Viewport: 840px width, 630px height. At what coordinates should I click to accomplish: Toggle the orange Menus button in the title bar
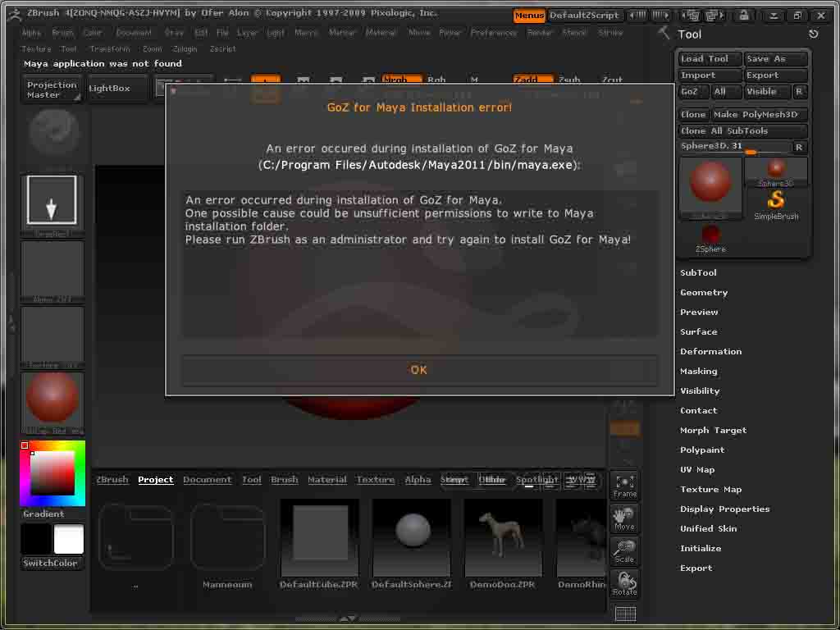[529, 16]
